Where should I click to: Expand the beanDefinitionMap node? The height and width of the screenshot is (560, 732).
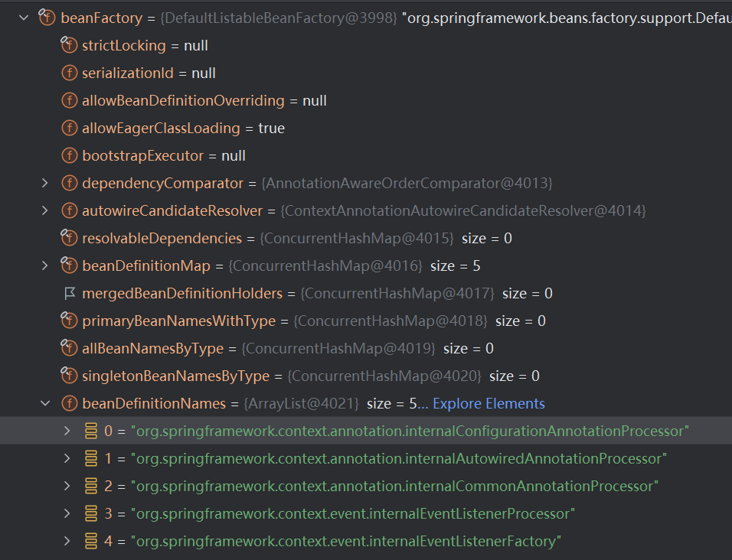44,266
